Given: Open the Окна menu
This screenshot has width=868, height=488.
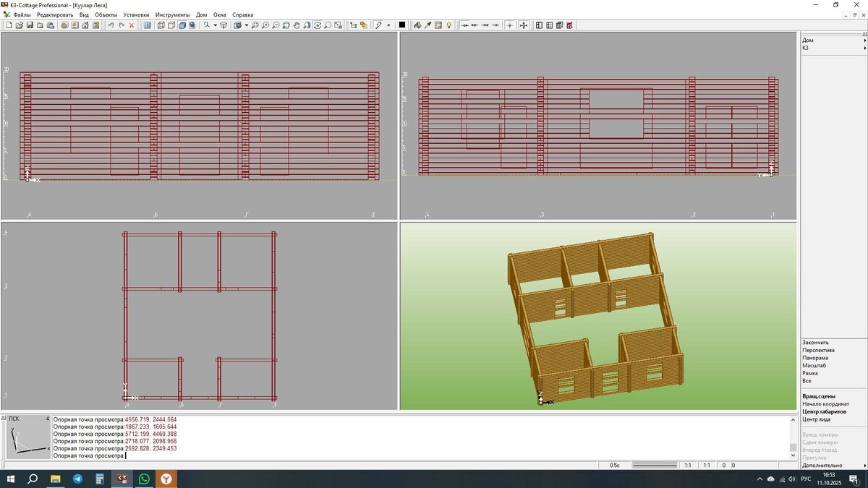Looking at the screenshot, I should coord(219,14).
